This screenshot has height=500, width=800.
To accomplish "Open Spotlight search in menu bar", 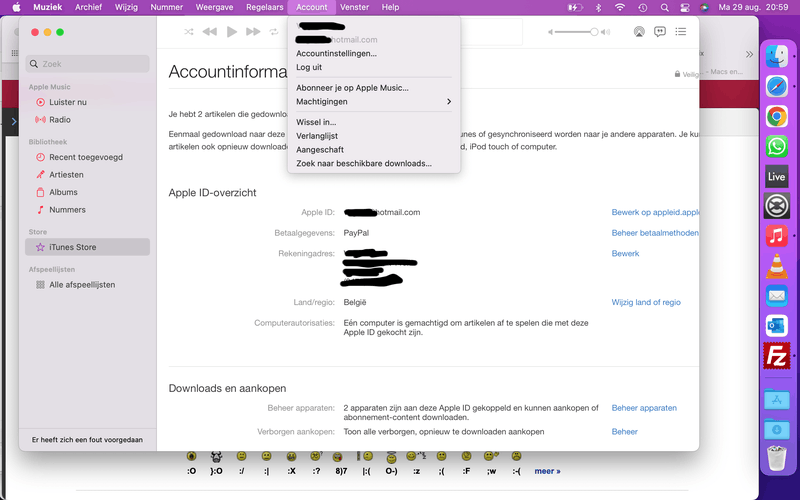I will point(664,7).
